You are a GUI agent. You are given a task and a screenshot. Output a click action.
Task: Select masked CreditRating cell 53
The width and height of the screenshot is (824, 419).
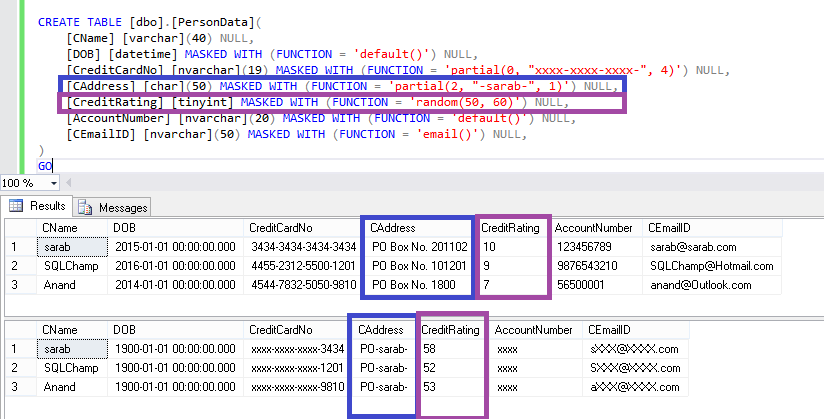click(452, 387)
